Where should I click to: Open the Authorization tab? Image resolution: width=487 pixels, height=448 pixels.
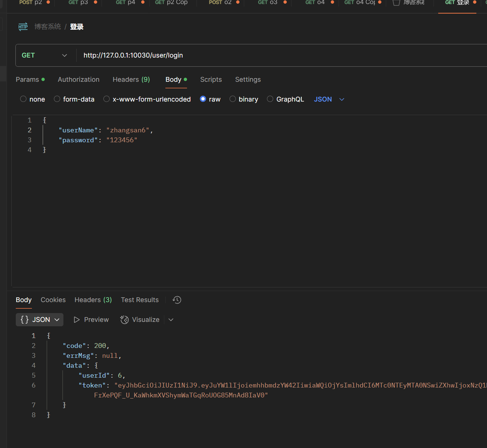pyautogui.click(x=78, y=80)
